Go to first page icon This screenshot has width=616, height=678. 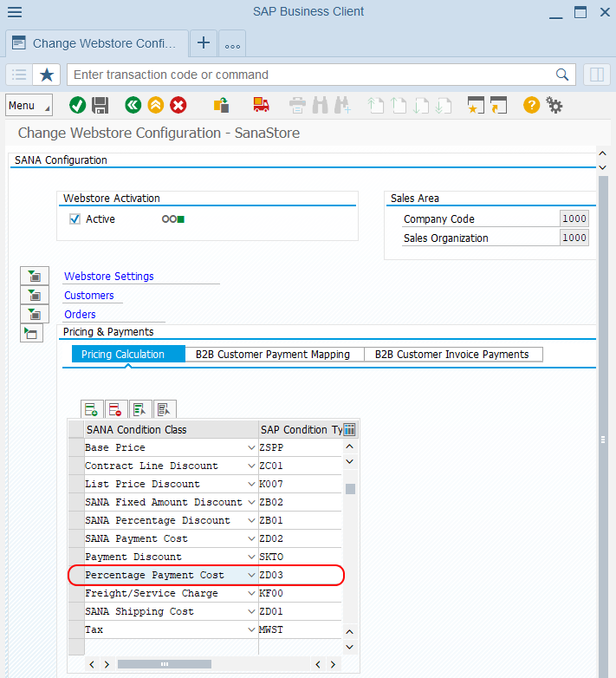coord(375,105)
